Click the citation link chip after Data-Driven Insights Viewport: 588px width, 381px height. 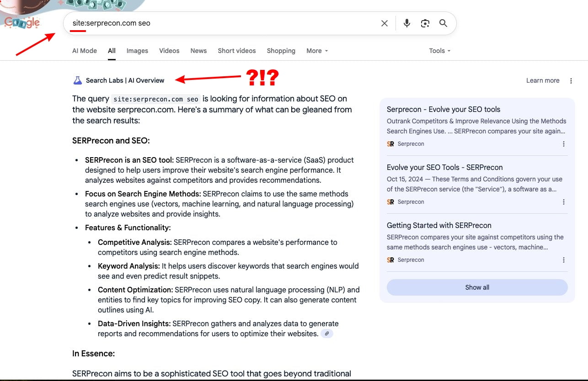pyautogui.click(x=327, y=333)
